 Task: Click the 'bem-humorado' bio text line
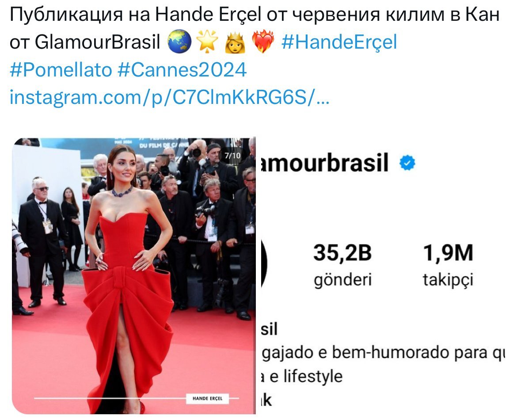(x=383, y=353)
